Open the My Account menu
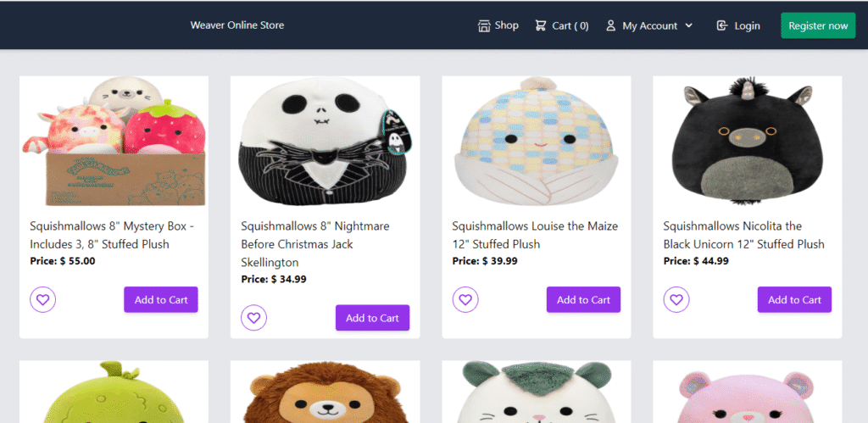Screen dimensions: 868x423 coord(649,25)
